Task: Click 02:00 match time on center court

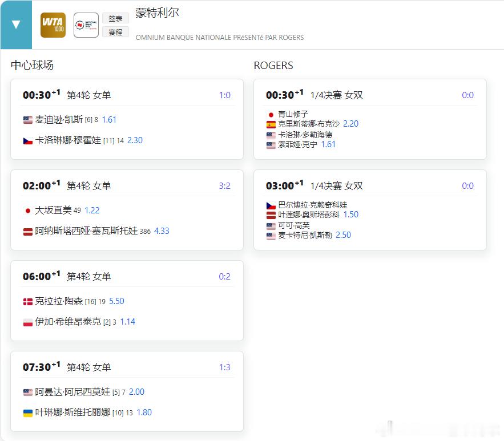Action: coord(41,185)
